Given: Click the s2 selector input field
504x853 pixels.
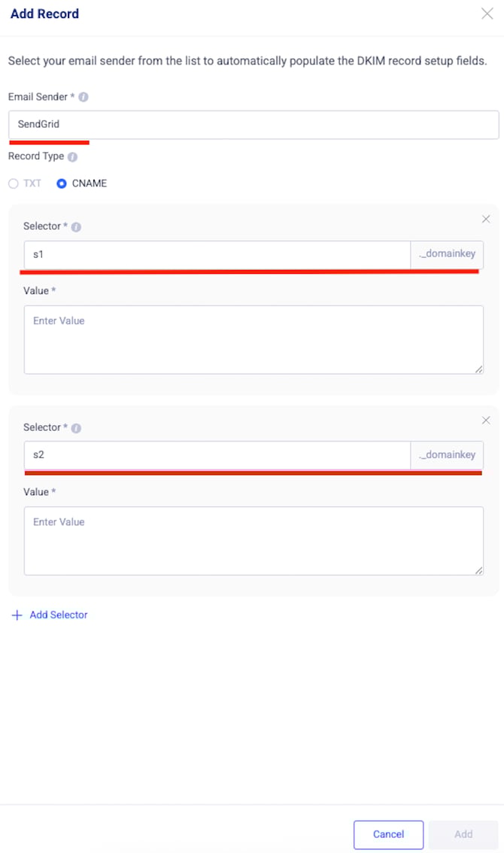Looking at the screenshot, I should (x=217, y=455).
